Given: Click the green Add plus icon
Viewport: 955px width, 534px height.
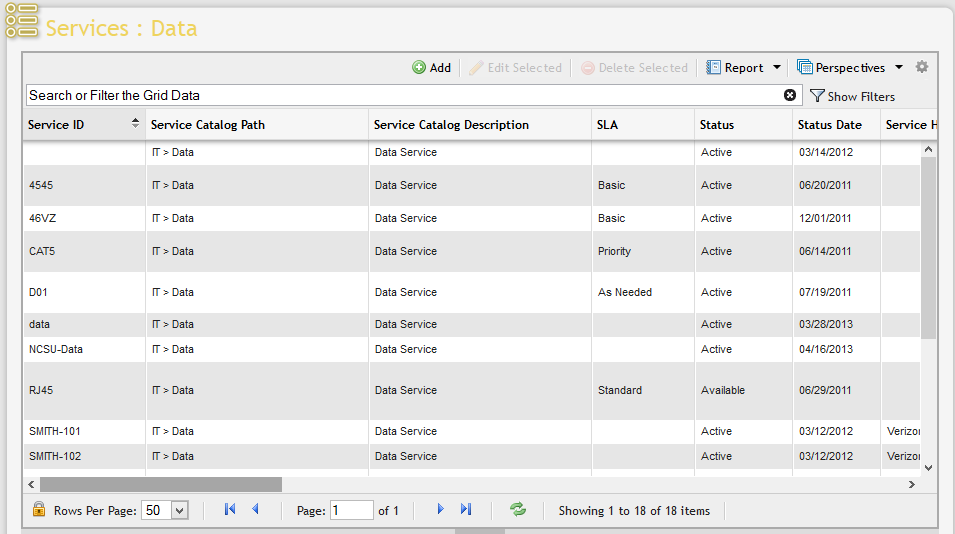Looking at the screenshot, I should coord(419,68).
